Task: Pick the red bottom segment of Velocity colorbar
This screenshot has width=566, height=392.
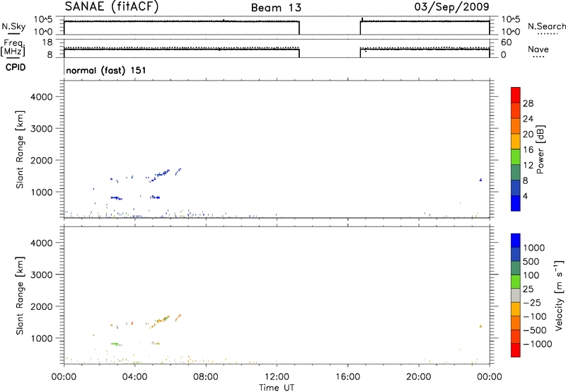Action: 516,350
